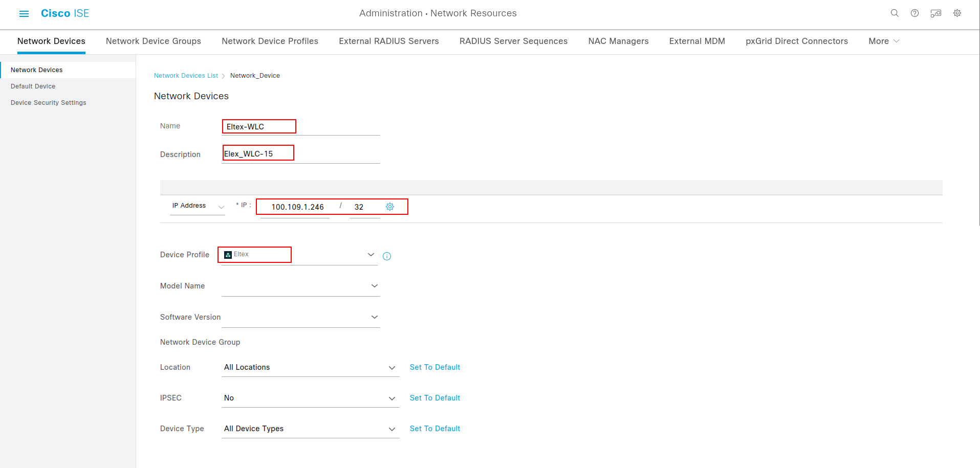Expand the More tab menu
980x468 pixels.
click(x=883, y=41)
